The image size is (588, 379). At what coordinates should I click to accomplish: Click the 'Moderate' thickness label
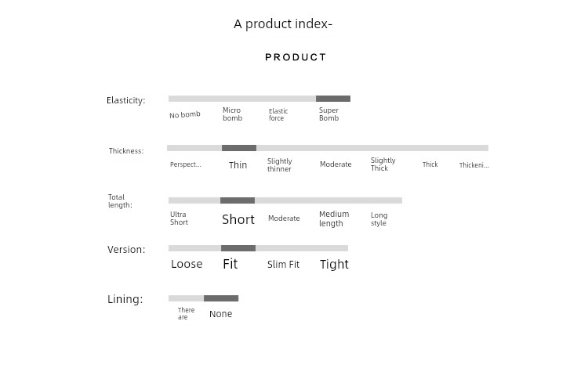click(x=336, y=164)
